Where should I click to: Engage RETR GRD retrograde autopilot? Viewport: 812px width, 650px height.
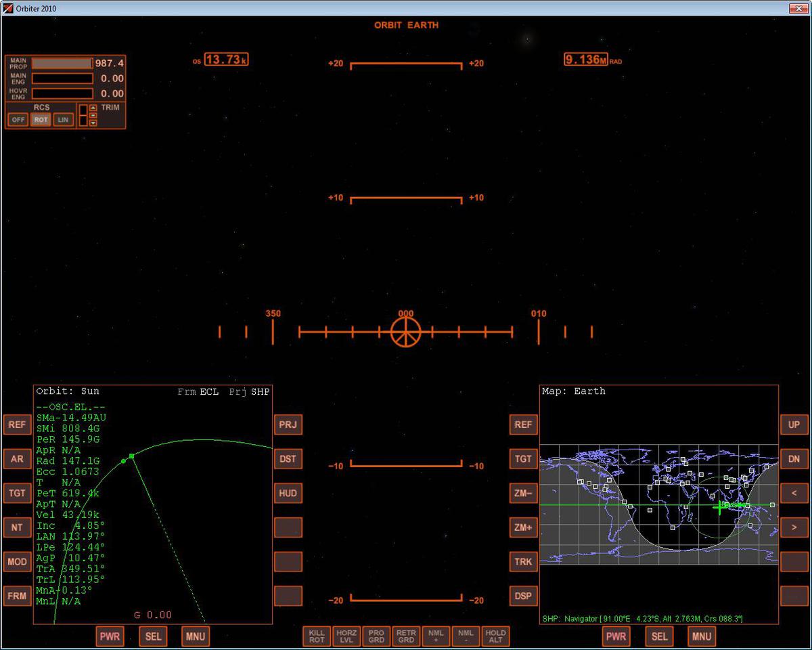(406, 636)
